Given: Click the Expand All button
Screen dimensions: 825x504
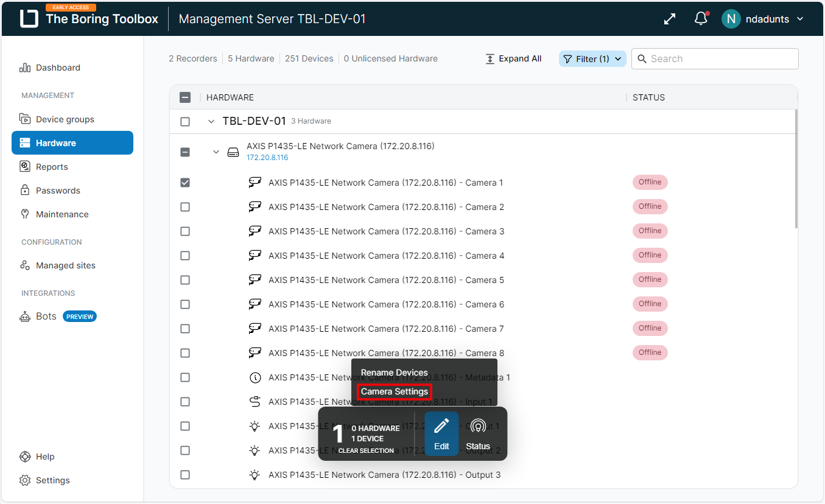Looking at the screenshot, I should [x=513, y=59].
